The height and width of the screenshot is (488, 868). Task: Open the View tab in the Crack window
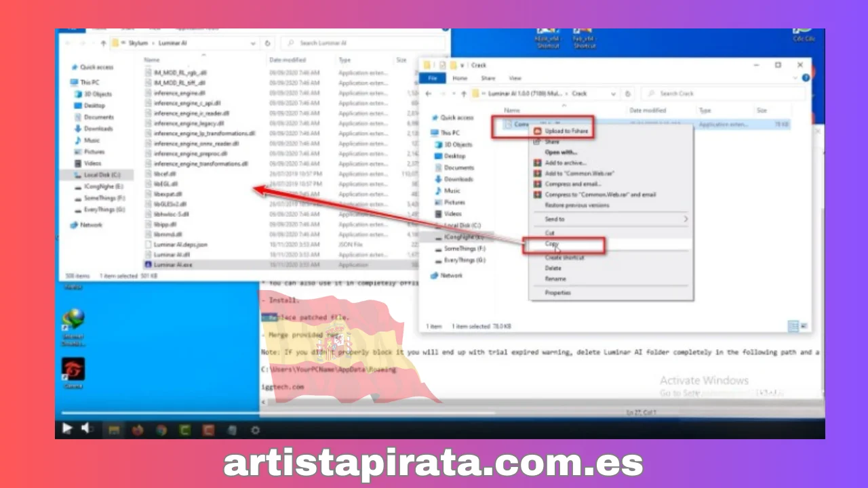coord(515,78)
